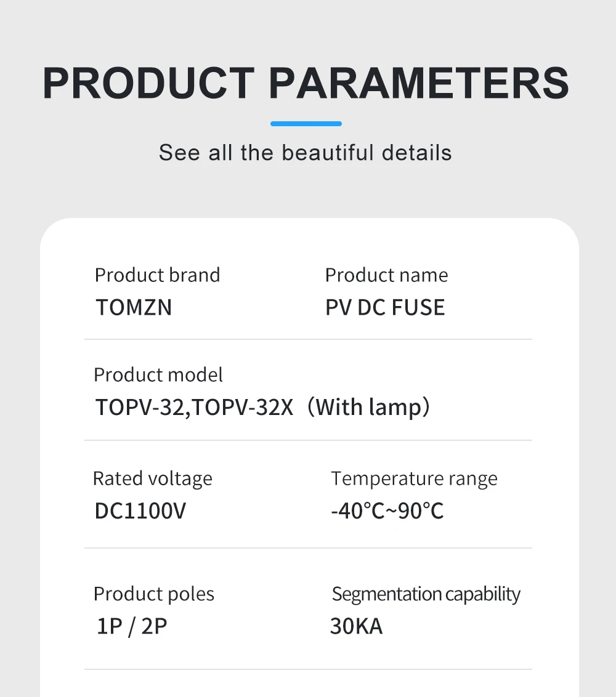Select the DC1100V value
The image size is (616, 697).
[140, 511]
